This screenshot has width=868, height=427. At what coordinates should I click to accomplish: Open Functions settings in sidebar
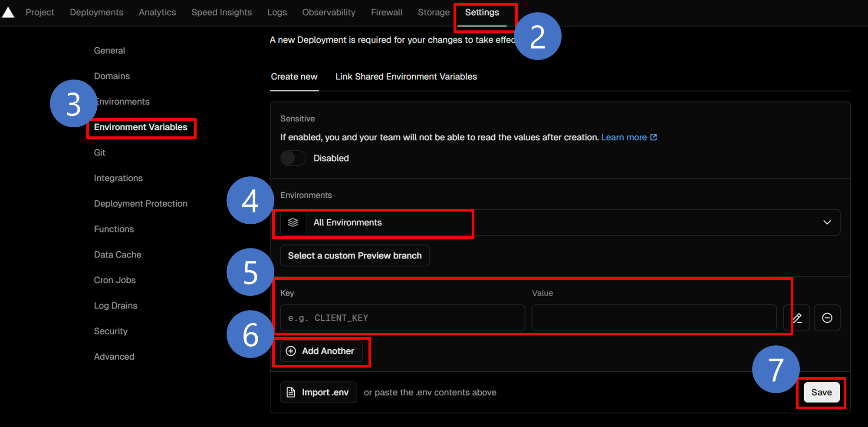[114, 229]
